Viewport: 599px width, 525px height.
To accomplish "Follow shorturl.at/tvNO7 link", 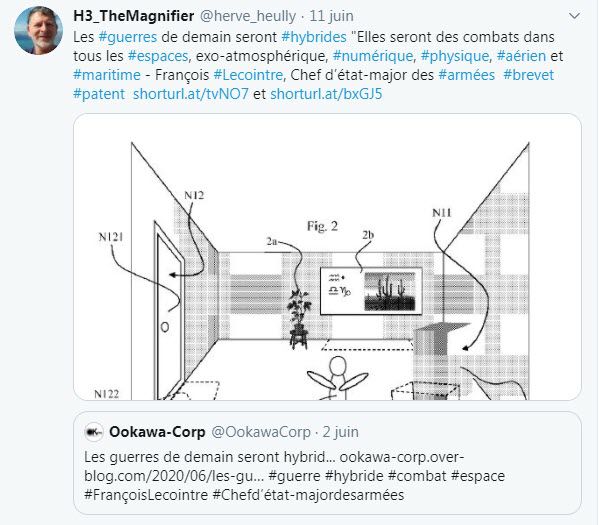I will pos(191,94).
